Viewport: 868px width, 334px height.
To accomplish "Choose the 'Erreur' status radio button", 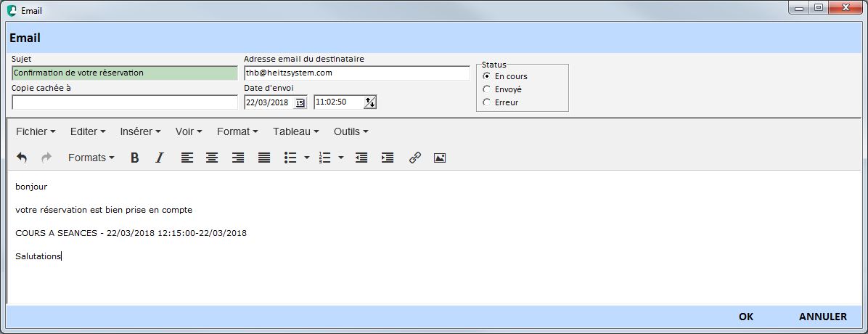I will pyautogui.click(x=487, y=102).
